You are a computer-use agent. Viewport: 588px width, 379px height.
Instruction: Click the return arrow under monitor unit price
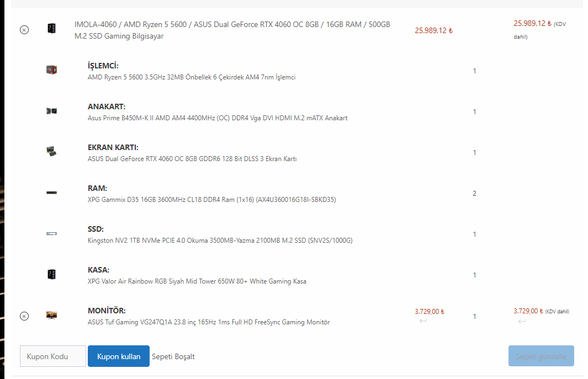point(423,321)
